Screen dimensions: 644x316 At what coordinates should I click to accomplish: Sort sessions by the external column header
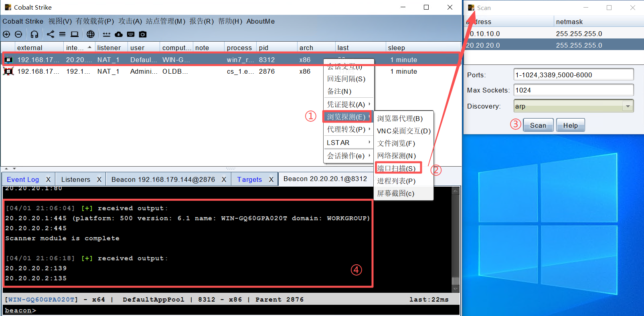point(39,48)
